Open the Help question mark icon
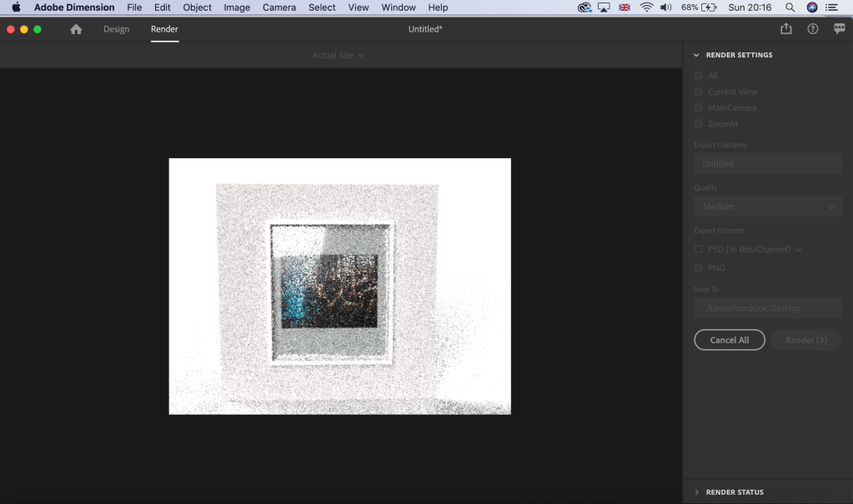Viewport: 853px width, 504px height. tap(812, 29)
